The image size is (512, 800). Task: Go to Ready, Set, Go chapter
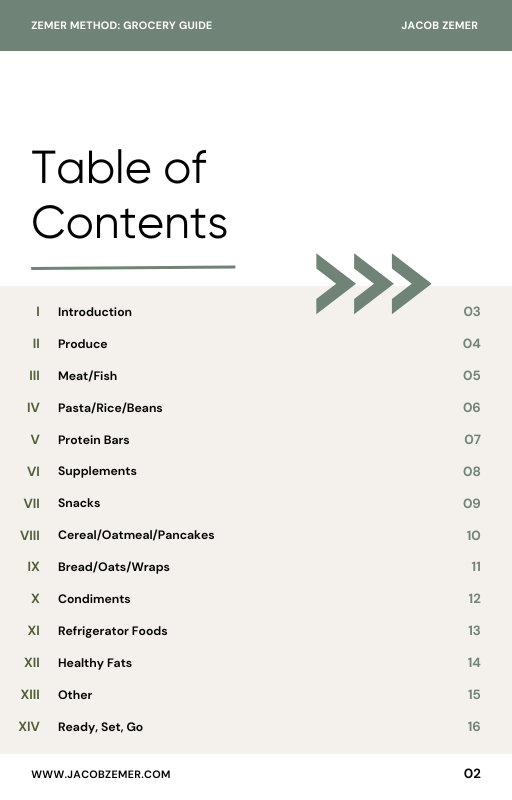[x=100, y=727]
